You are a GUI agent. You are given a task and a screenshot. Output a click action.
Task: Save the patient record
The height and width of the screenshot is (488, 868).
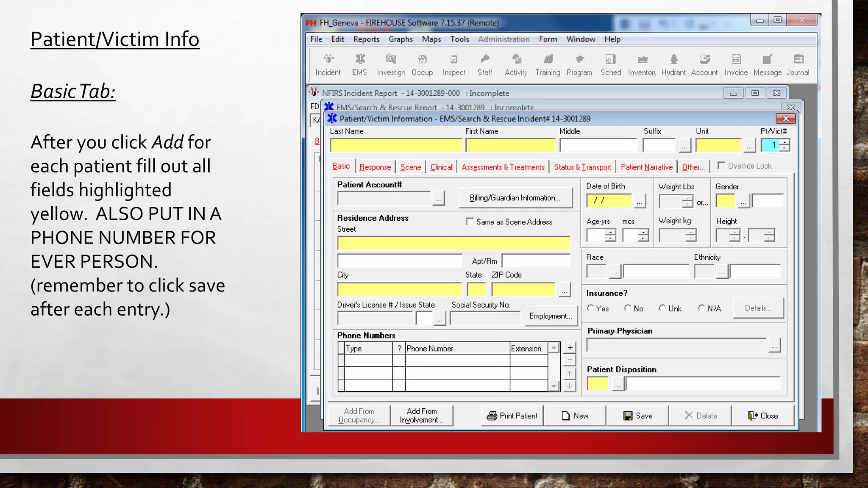click(x=637, y=416)
